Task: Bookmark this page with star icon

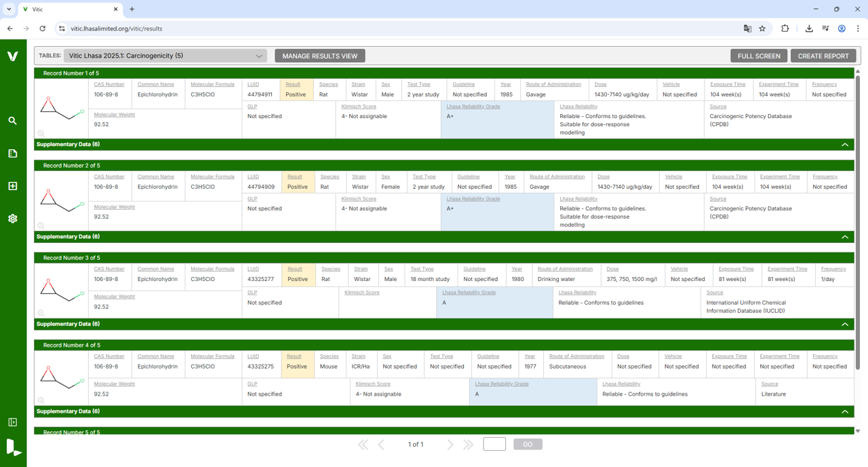Action: [x=762, y=29]
